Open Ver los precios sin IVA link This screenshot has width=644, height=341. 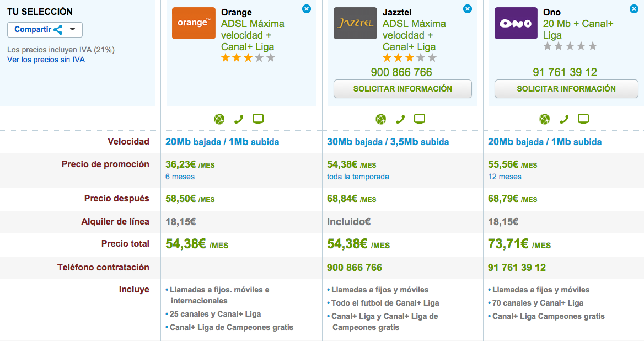click(x=46, y=60)
